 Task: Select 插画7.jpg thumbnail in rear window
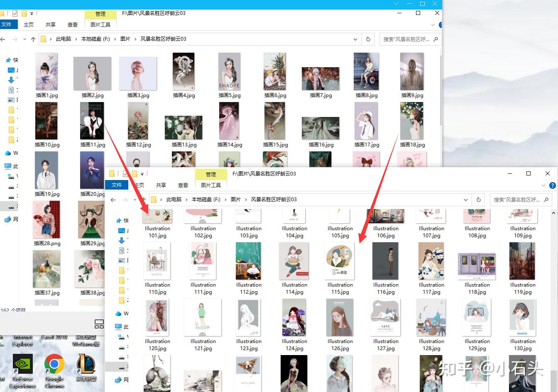click(321, 79)
